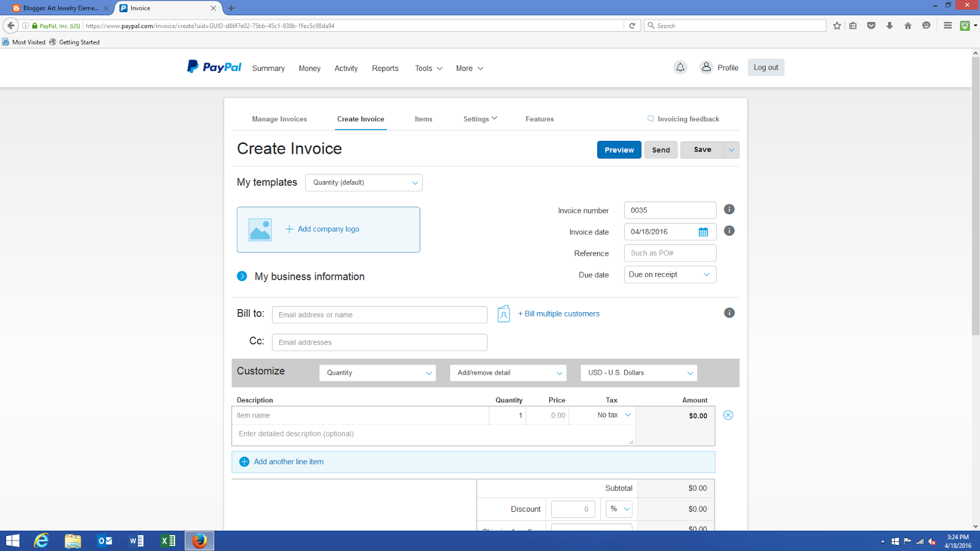The height and width of the screenshot is (551, 980).
Task: Open the invoice Settings dropdown tab
Action: tap(480, 119)
